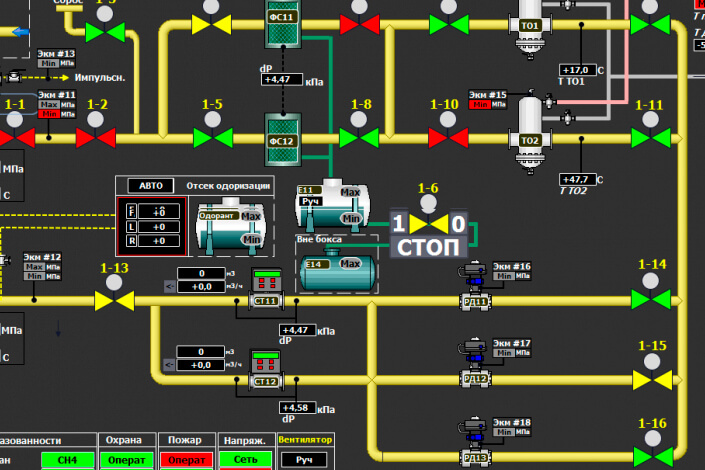This screenshot has height=470, width=705.
Task: Click the Одорант tank
Action: (231, 229)
